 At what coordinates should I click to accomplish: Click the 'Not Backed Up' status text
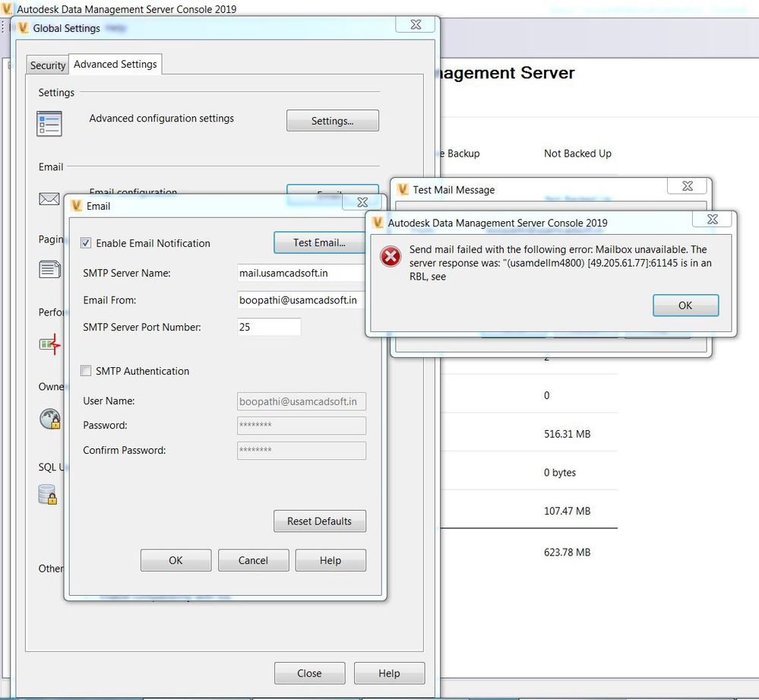point(578,154)
